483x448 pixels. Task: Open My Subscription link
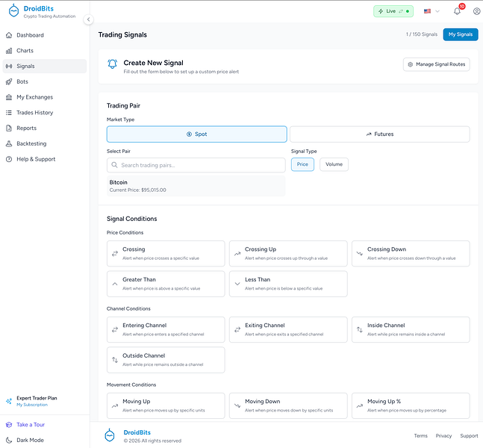tap(32, 405)
